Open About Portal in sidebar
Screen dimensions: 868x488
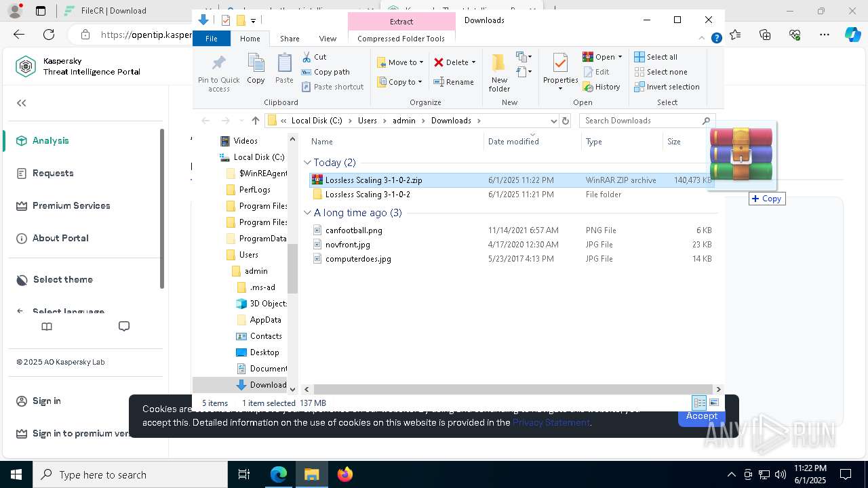coord(60,238)
